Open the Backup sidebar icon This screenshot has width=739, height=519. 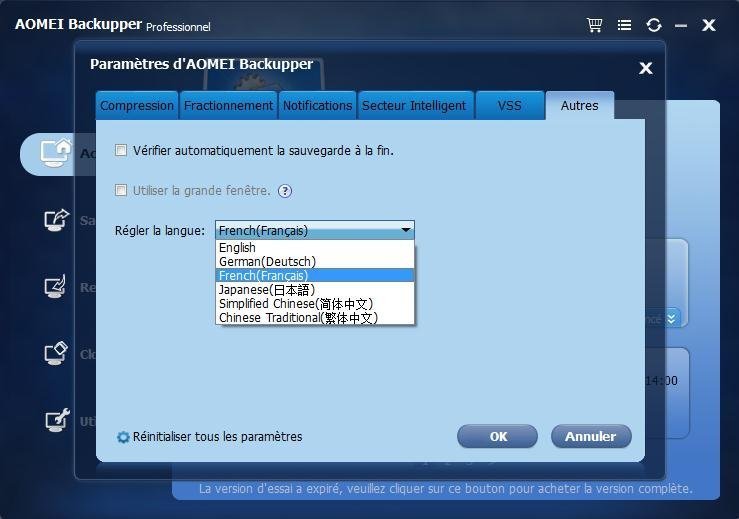tap(57, 220)
